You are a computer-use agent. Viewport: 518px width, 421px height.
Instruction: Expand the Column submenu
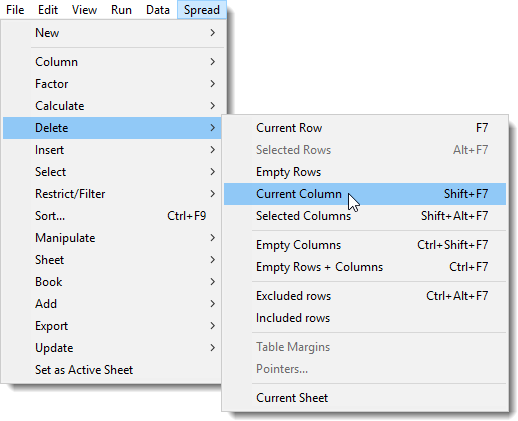113,62
